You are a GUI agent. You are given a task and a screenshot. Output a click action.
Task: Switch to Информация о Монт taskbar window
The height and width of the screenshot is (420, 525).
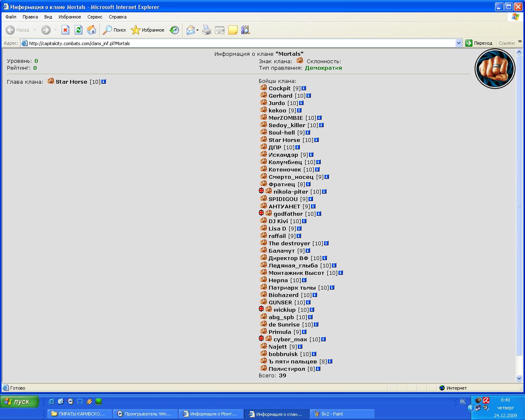pyautogui.click(x=210, y=414)
